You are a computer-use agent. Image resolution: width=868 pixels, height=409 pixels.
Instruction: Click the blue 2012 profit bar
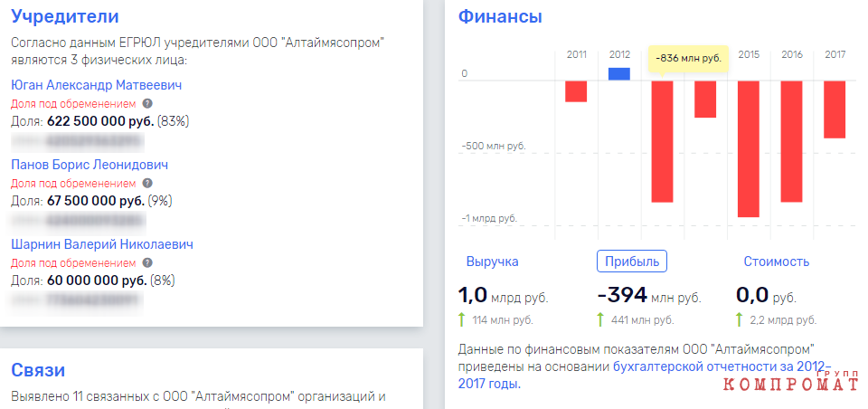(618, 73)
